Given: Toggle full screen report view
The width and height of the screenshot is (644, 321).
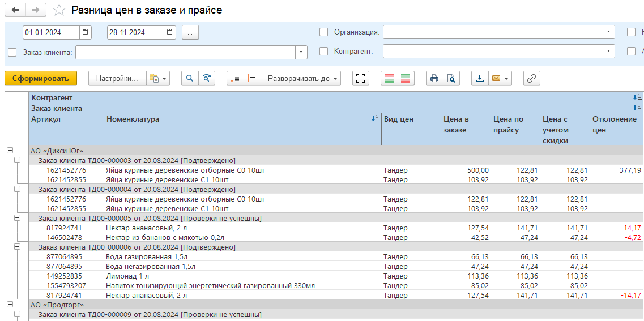Looking at the screenshot, I should [361, 78].
